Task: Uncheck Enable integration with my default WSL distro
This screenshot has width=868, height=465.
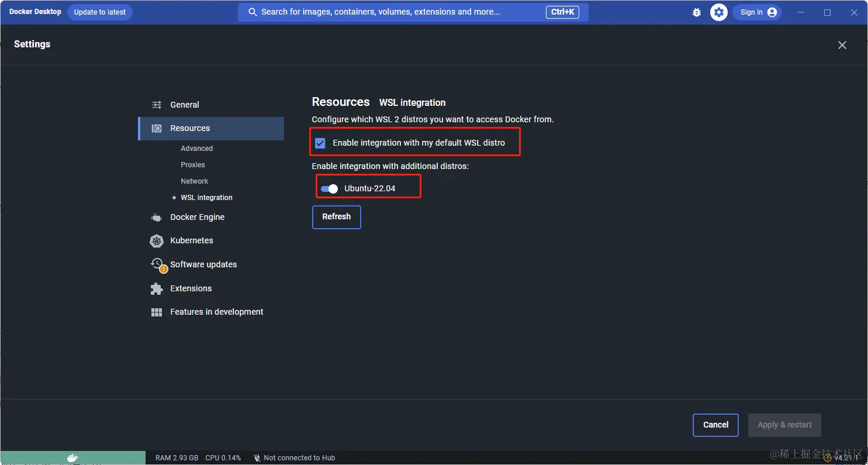Action: click(x=320, y=143)
